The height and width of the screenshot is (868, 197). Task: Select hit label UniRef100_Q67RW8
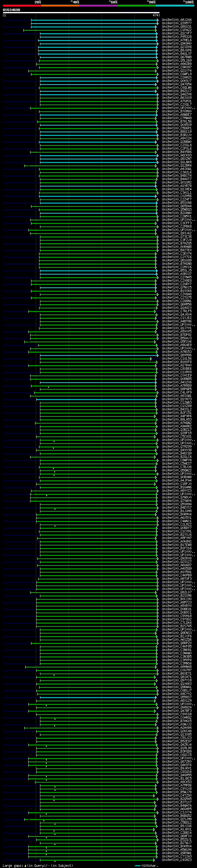click(x=176, y=57)
